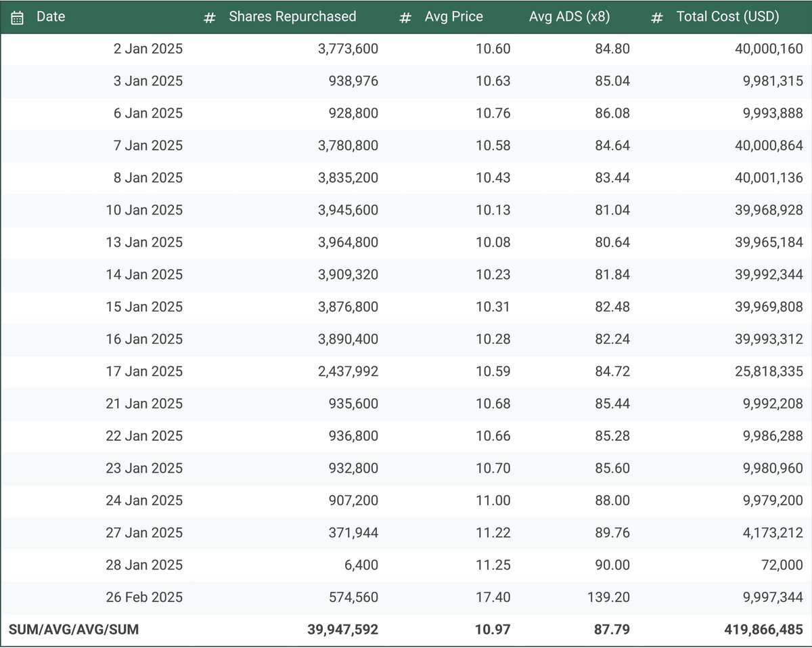Select the date cell 26 Feb 2025
812x648 pixels.
144,597
